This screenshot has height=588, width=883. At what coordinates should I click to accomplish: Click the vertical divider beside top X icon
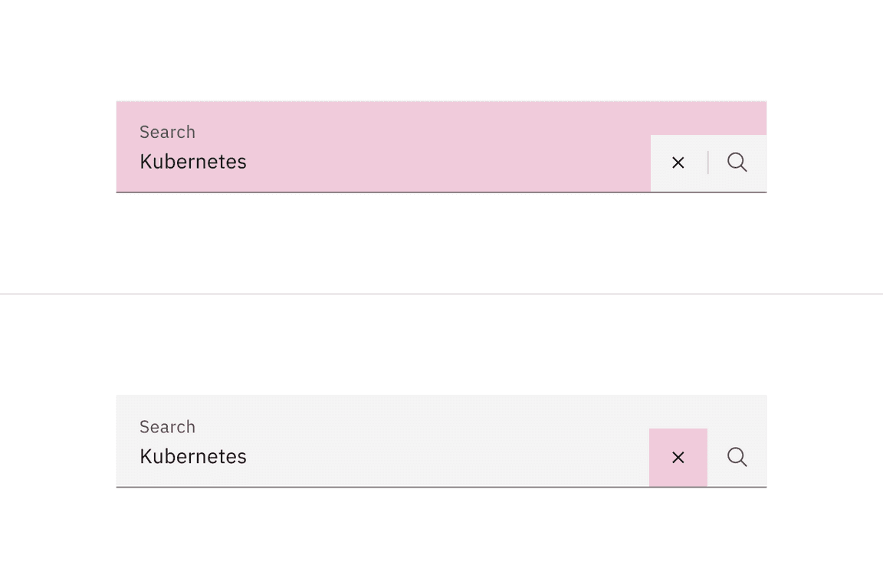(707, 163)
